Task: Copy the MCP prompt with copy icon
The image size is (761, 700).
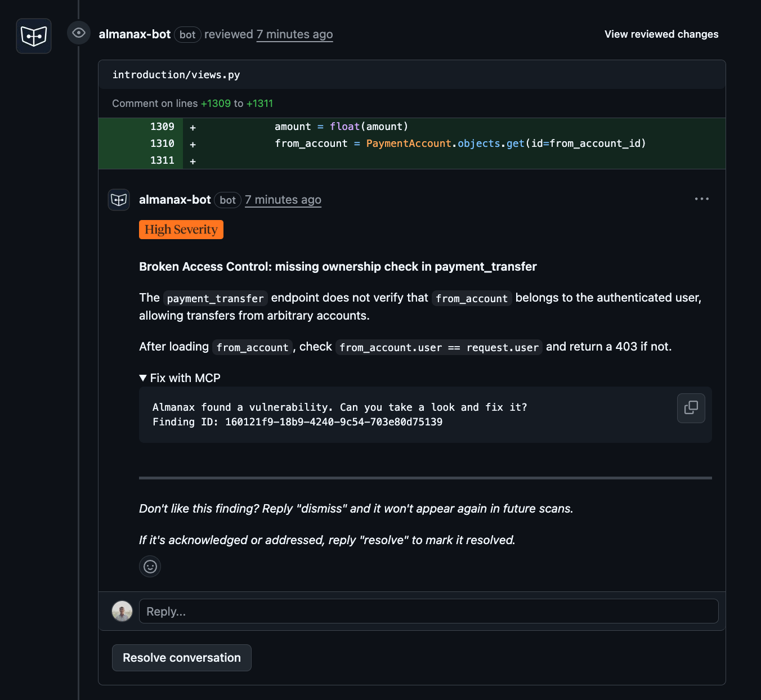Action: tap(691, 408)
